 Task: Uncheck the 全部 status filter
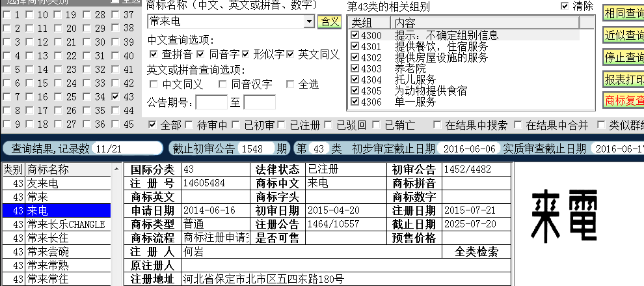(152, 124)
